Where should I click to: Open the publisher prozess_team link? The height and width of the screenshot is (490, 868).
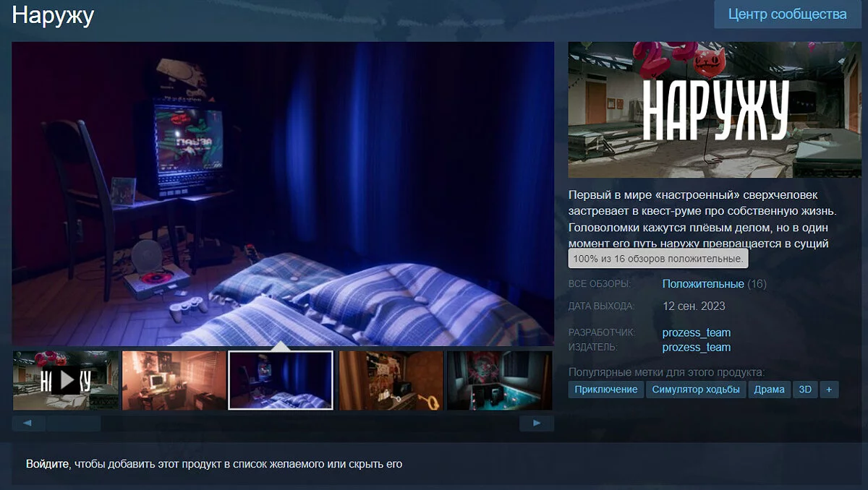(697, 347)
